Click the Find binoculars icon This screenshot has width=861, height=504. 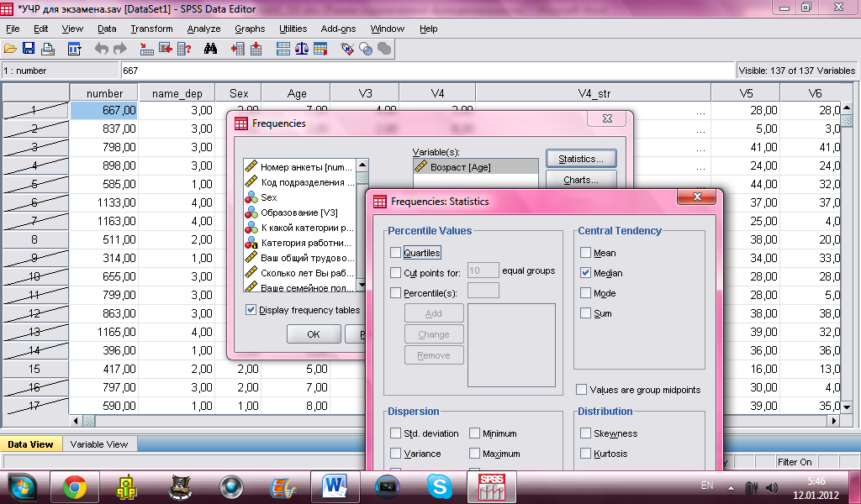(x=210, y=49)
